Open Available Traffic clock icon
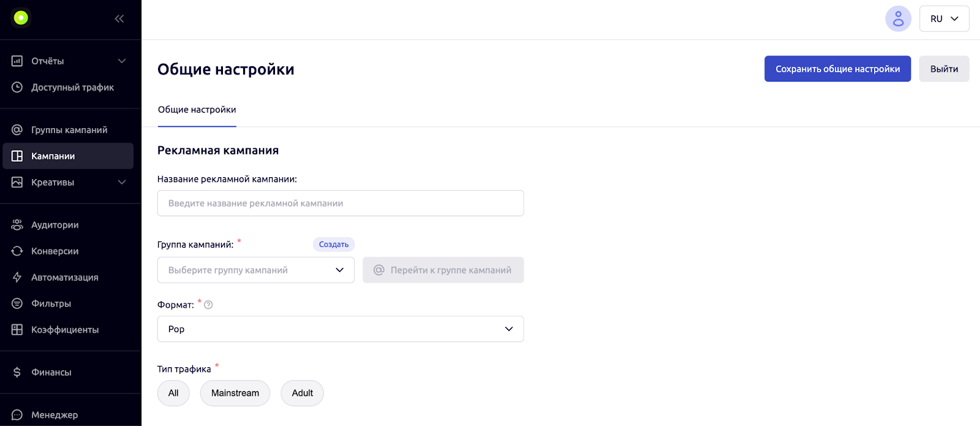This screenshot has height=426, width=980. point(17,88)
